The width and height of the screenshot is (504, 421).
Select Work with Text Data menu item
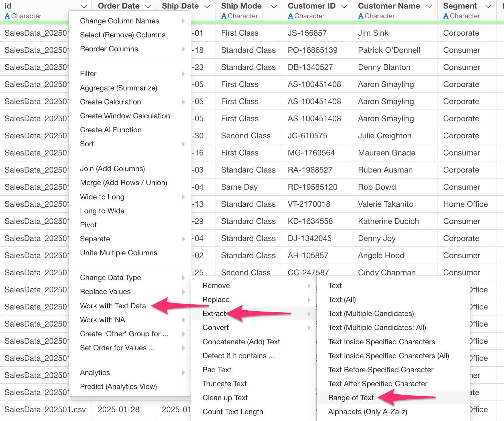pyautogui.click(x=113, y=306)
